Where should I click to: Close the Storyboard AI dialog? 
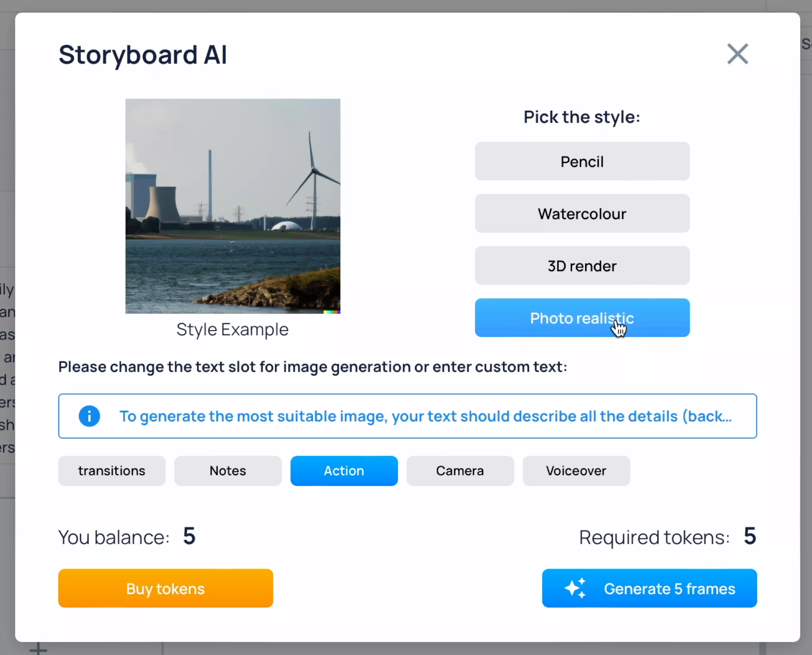(x=737, y=53)
